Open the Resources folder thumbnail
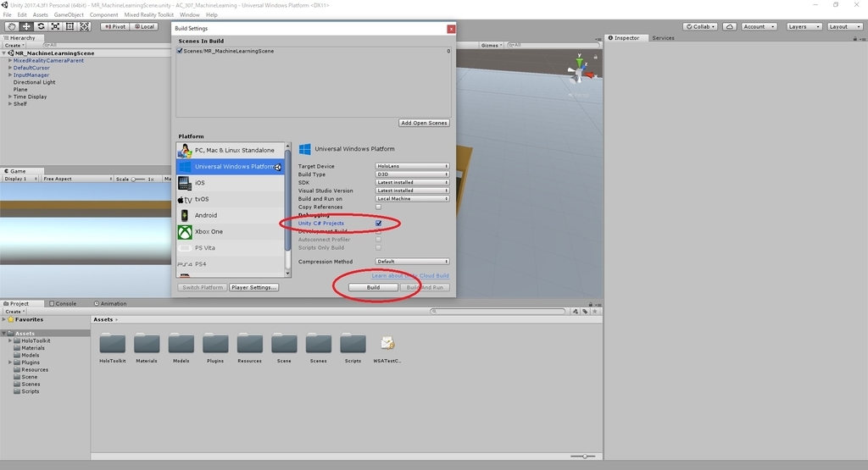Image resolution: width=868 pixels, height=470 pixels. point(250,343)
